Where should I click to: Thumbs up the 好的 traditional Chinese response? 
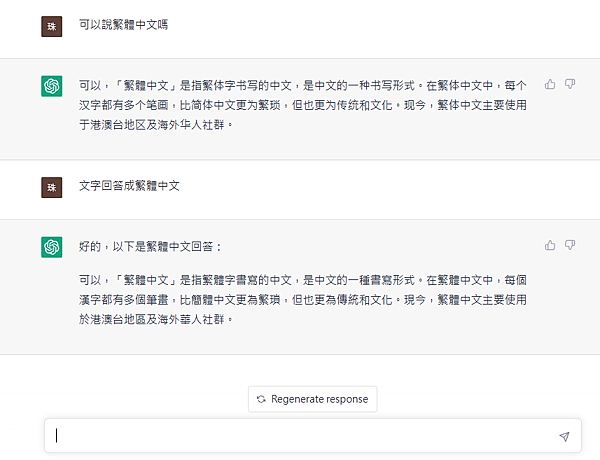point(550,245)
